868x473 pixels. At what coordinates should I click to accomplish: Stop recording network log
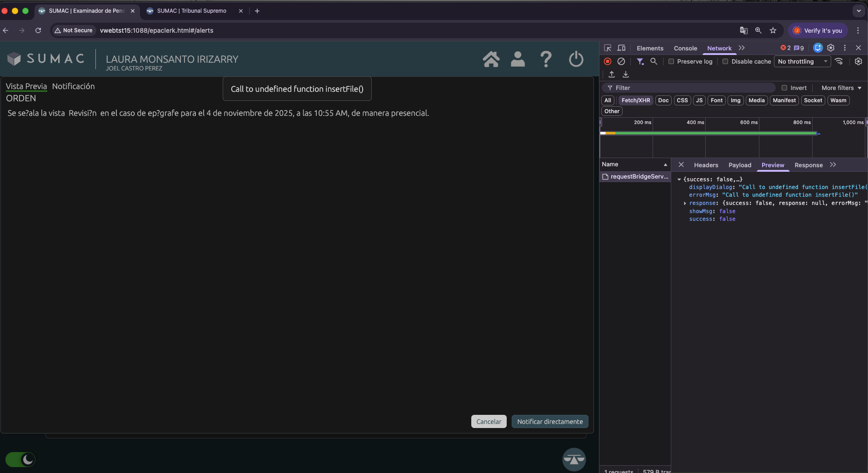point(608,61)
